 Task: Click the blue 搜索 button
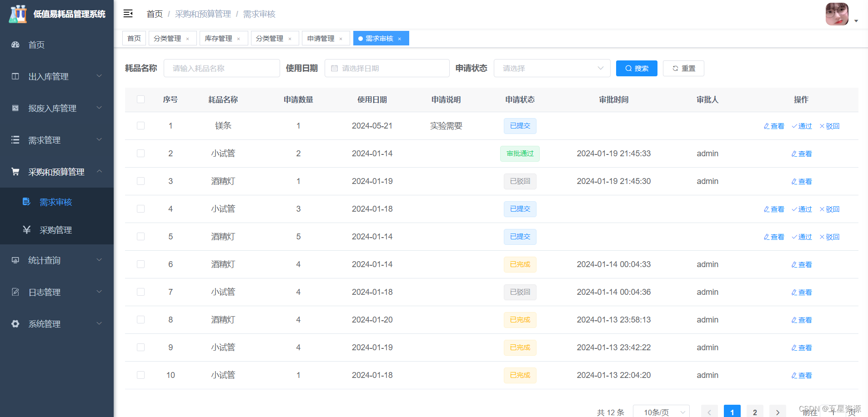tap(637, 68)
